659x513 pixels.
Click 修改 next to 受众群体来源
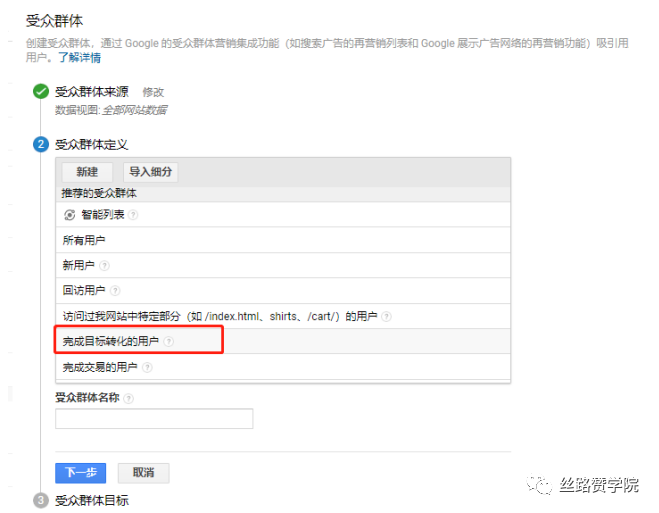point(153,92)
